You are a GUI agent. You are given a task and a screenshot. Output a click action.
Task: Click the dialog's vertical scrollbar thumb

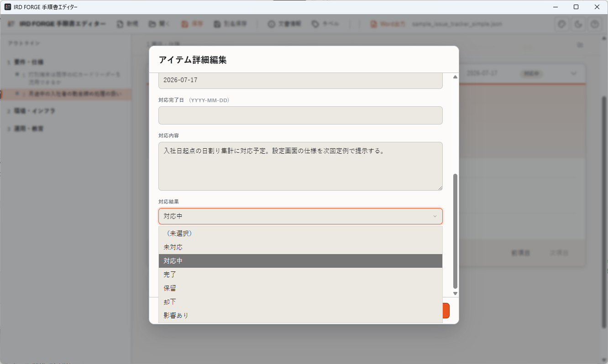(x=455, y=230)
